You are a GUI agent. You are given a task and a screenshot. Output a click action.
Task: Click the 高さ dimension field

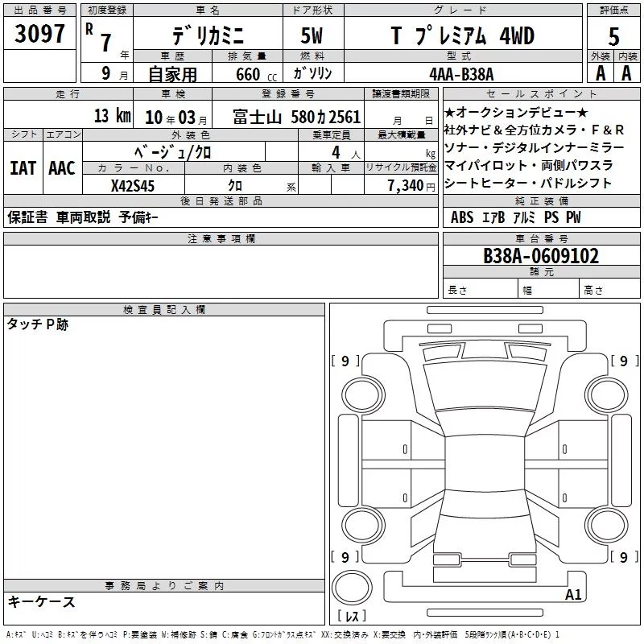[609, 290]
